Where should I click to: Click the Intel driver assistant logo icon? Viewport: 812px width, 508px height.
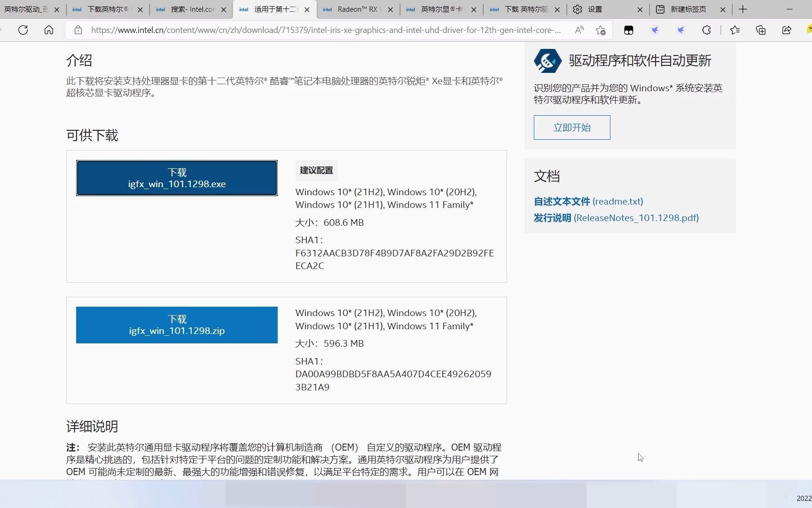(x=547, y=61)
